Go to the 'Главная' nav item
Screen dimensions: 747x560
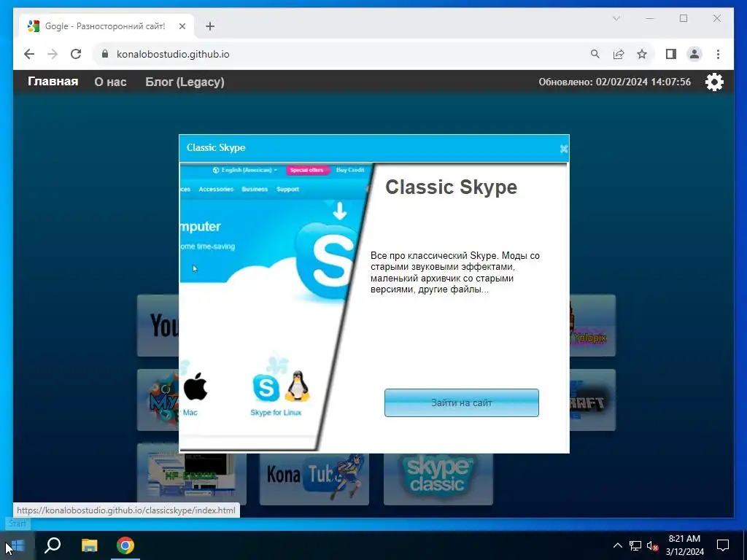[x=53, y=82]
